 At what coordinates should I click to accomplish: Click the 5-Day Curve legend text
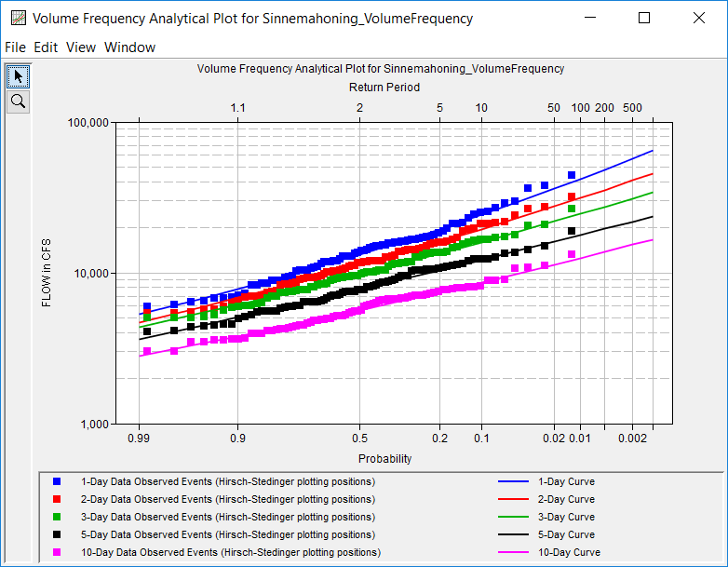point(566,534)
